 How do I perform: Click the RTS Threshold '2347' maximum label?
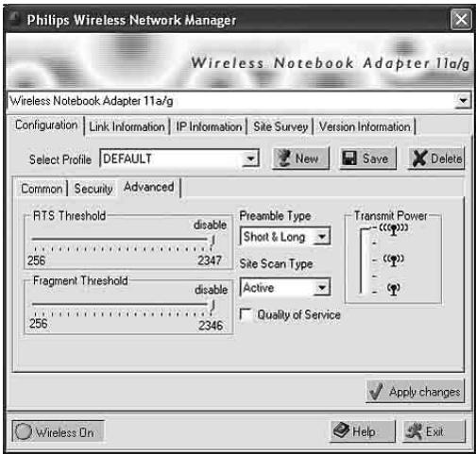pos(210,261)
